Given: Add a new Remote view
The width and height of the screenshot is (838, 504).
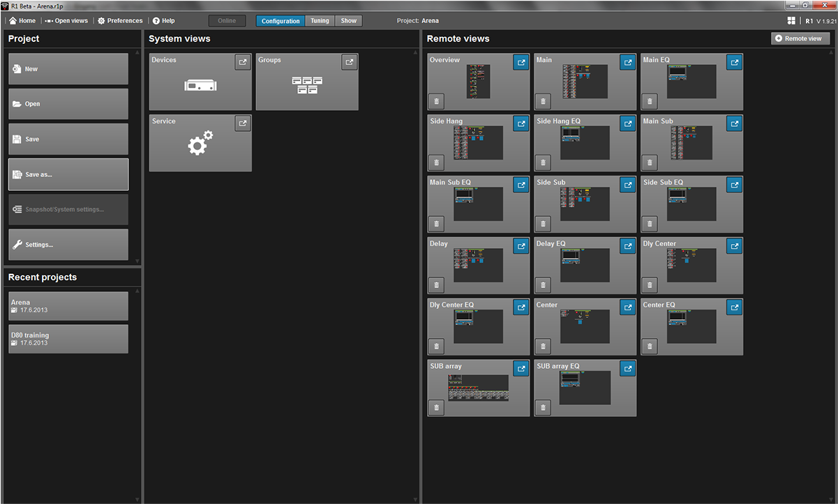Looking at the screenshot, I should click(x=800, y=38).
